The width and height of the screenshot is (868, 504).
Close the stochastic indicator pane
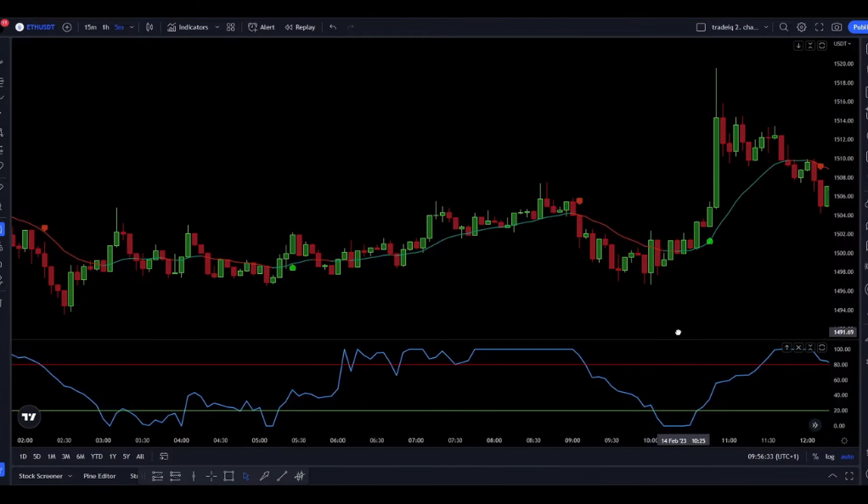tap(798, 348)
